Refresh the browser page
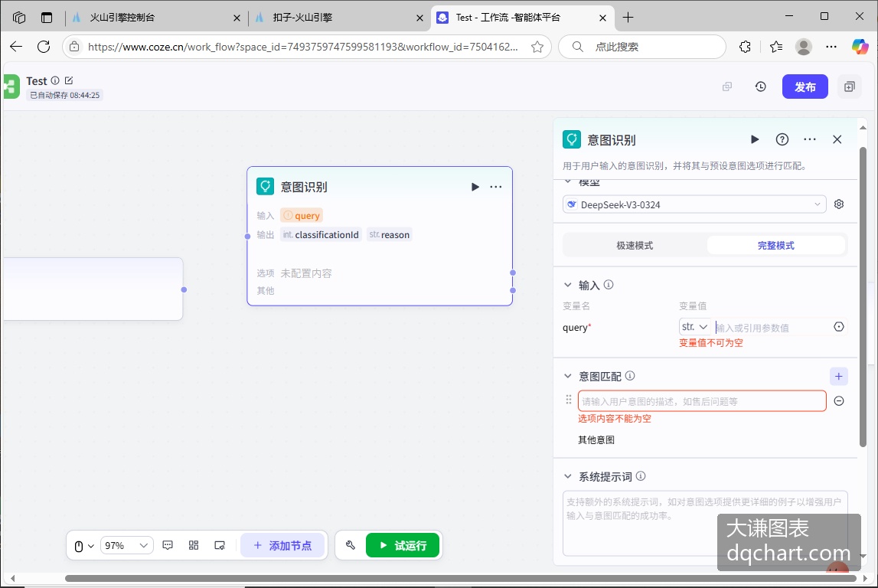Viewport: 878px width, 588px height. (44, 47)
